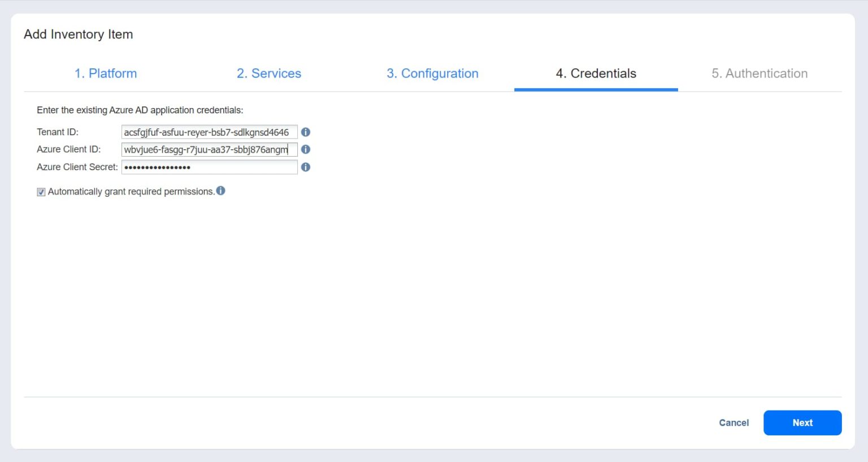Open the Configuration step

[432, 73]
